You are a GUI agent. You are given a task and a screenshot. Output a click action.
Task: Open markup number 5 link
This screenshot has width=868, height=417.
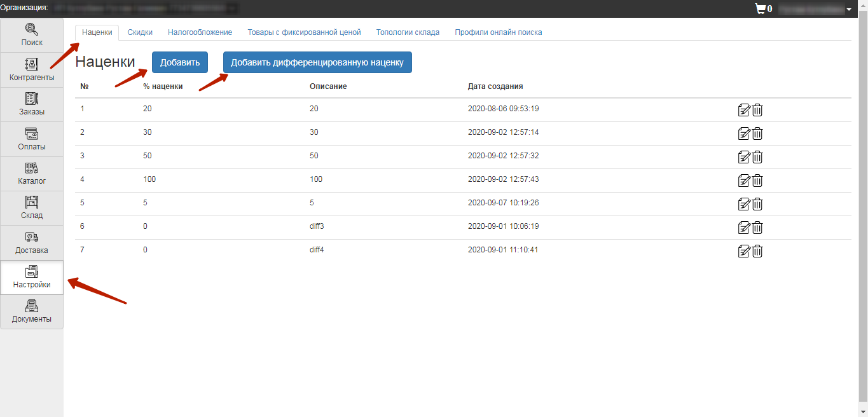(82, 203)
